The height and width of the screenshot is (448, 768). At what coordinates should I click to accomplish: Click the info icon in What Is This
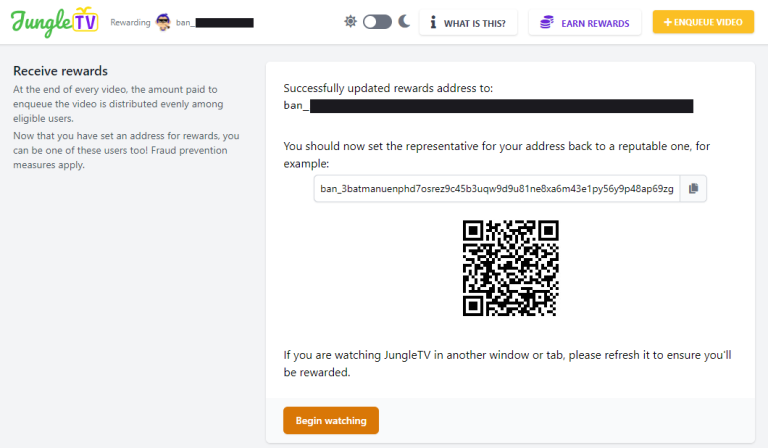point(433,23)
